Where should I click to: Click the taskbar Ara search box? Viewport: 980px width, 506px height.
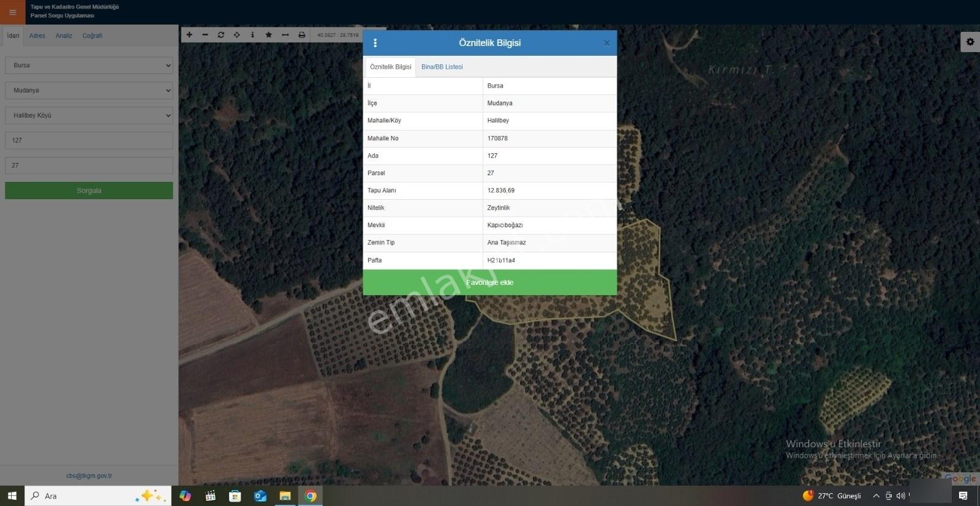[98, 496]
